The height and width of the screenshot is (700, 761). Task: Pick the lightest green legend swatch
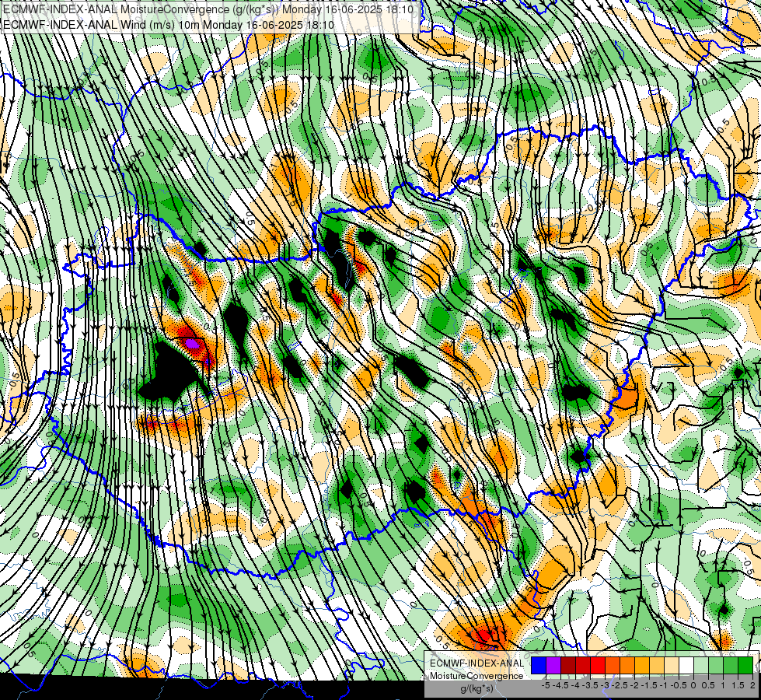pos(701,666)
